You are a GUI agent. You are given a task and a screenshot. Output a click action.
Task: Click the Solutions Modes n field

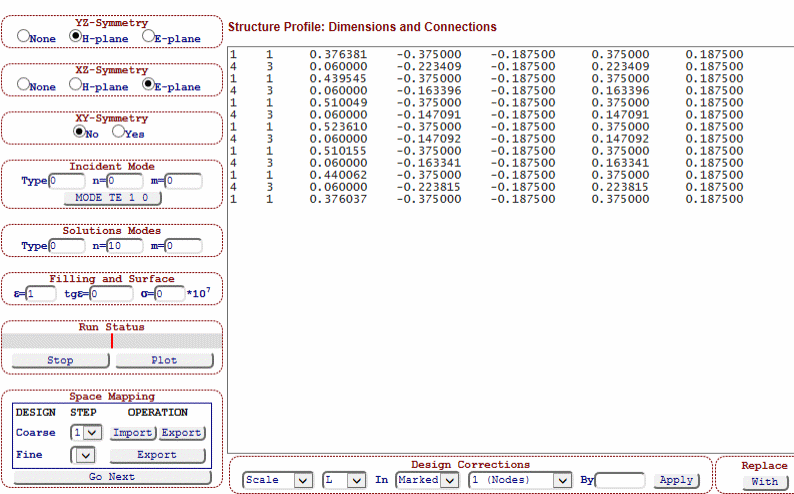(x=124, y=246)
